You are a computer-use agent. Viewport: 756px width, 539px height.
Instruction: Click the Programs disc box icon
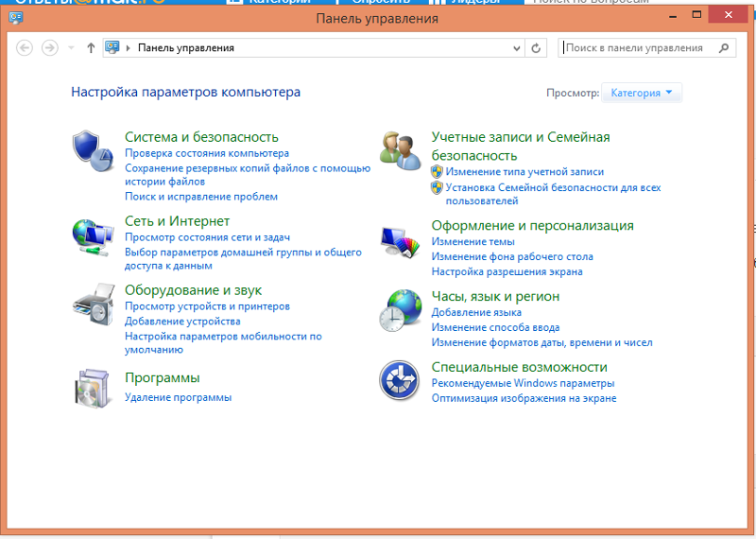93,388
